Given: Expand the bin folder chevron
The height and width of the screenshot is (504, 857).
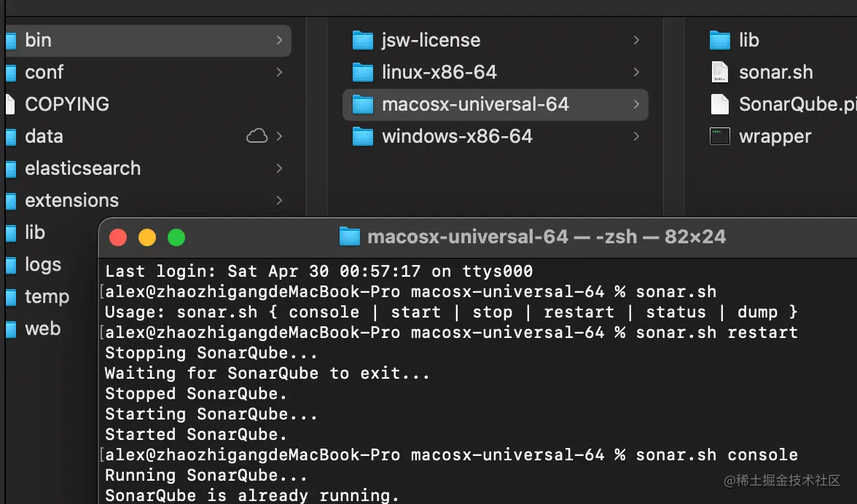Looking at the screenshot, I should [x=279, y=40].
